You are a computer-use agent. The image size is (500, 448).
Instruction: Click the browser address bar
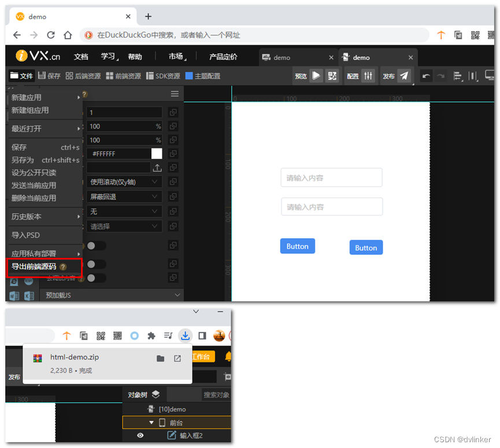click(254, 35)
